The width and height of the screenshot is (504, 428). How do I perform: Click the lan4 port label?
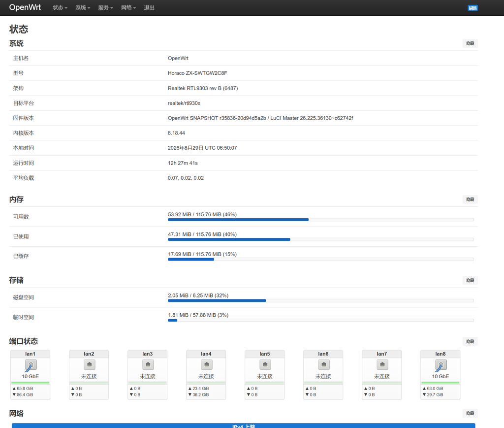(x=206, y=354)
